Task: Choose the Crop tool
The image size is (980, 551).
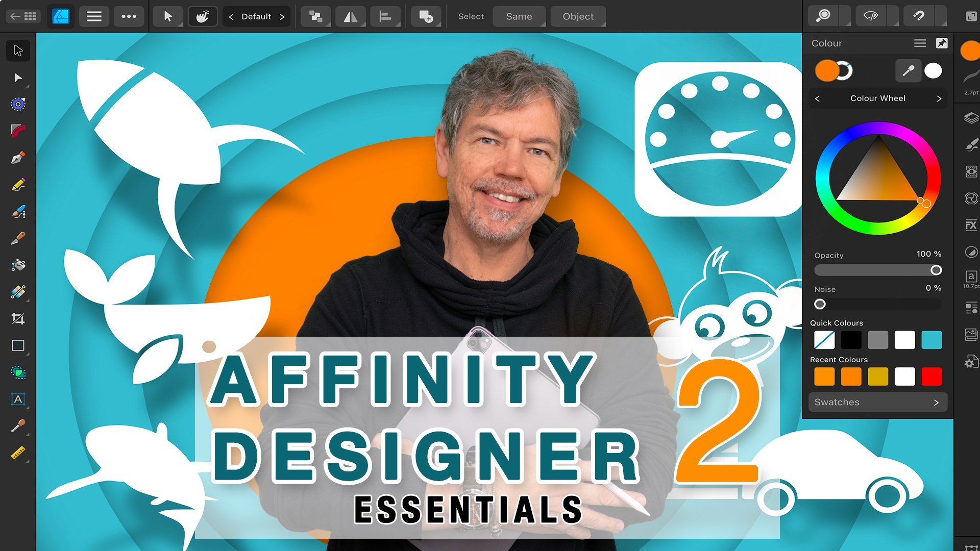Action: pos(18,319)
